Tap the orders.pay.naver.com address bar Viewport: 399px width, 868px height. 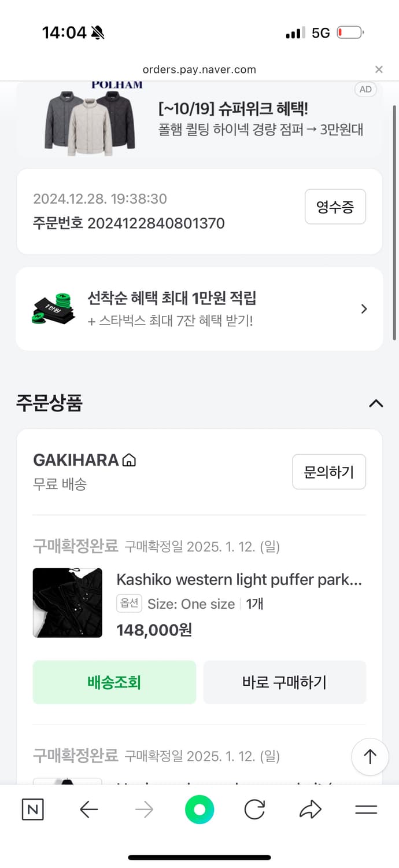coord(199,69)
